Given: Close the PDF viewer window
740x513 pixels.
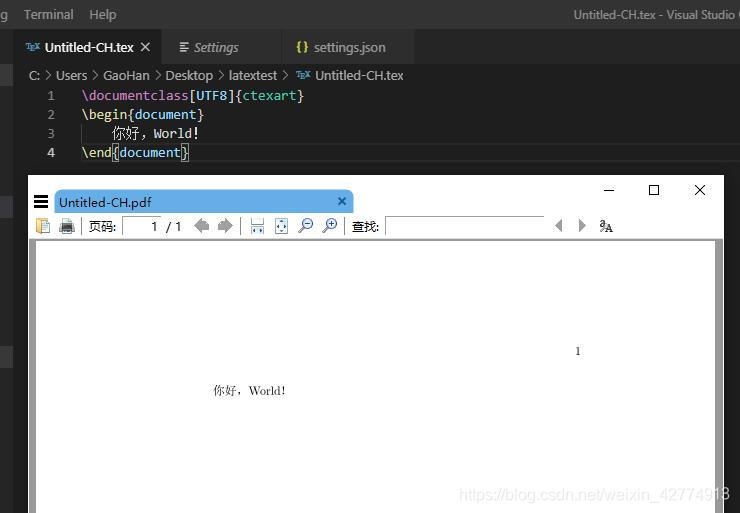Looking at the screenshot, I should [x=700, y=190].
